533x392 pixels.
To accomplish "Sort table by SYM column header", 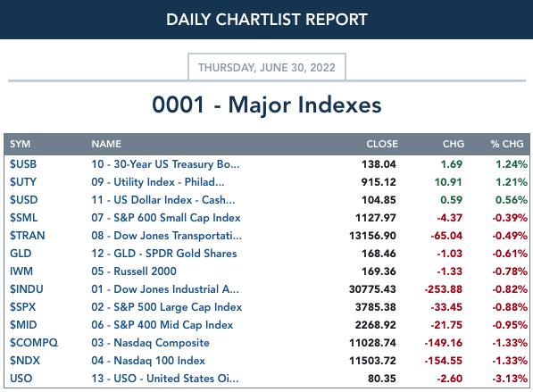I will 20,144.
